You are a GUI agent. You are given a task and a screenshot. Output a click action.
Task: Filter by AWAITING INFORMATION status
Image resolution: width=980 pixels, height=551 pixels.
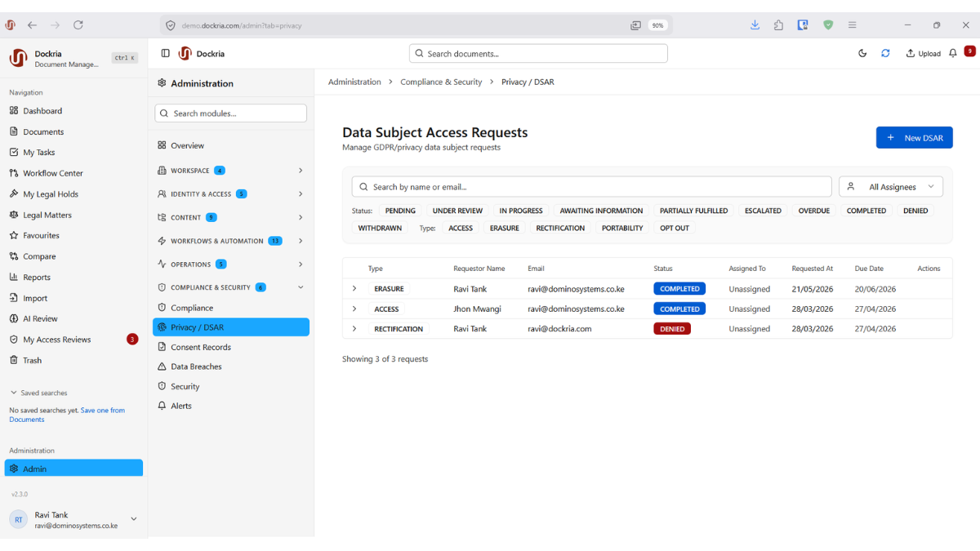click(601, 211)
